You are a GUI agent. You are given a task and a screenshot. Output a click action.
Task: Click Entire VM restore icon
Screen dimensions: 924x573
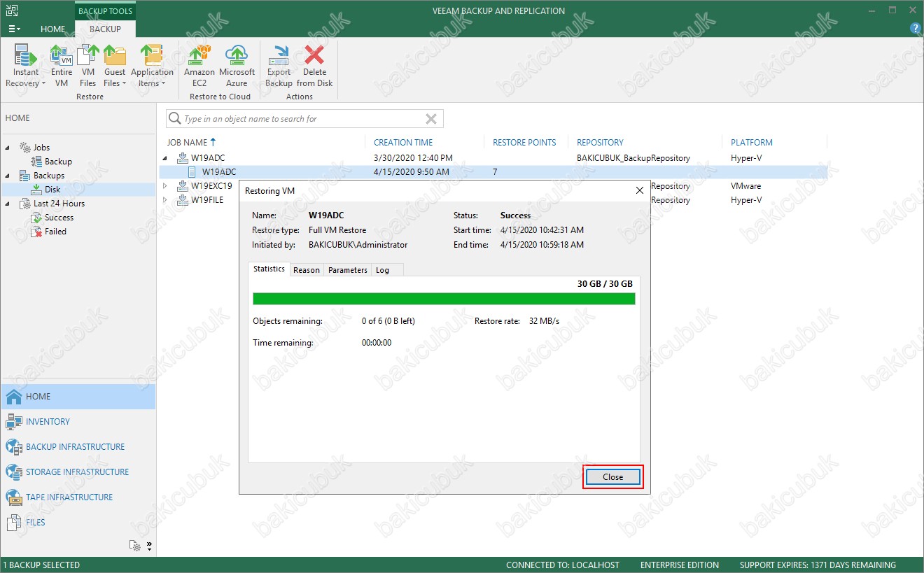coord(62,66)
